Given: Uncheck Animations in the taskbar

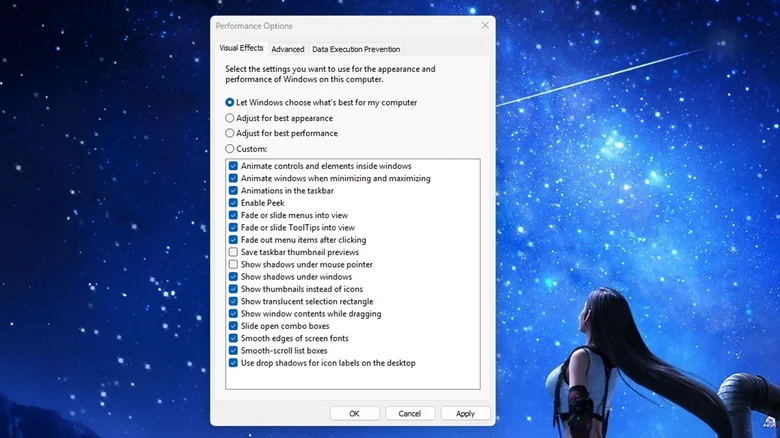Looking at the screenshot, I should click(233, 190).
